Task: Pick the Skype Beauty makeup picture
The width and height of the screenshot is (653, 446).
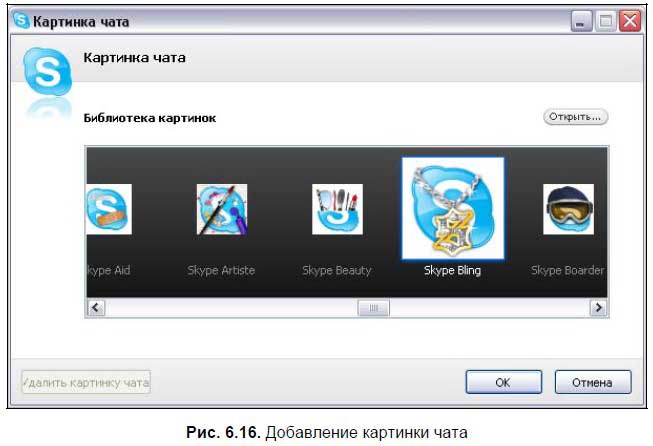Action: (x=337, y=210)
